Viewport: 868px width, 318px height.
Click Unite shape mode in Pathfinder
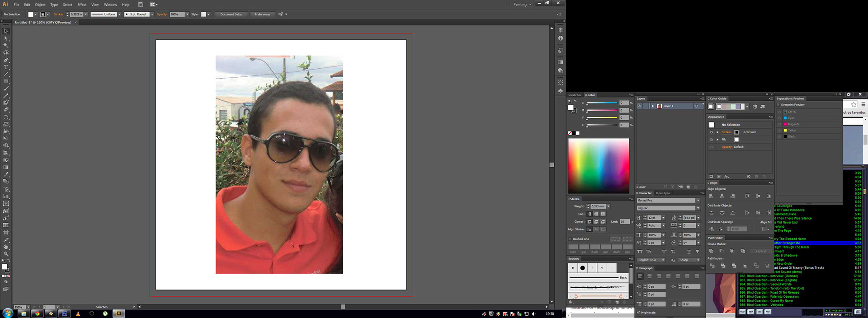pos(711,251)
